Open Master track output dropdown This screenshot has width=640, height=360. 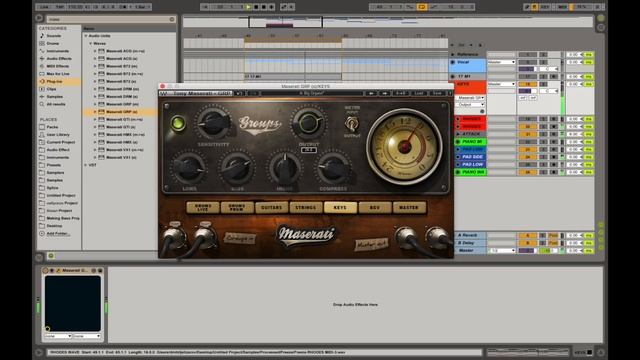[x=502, y=251]
